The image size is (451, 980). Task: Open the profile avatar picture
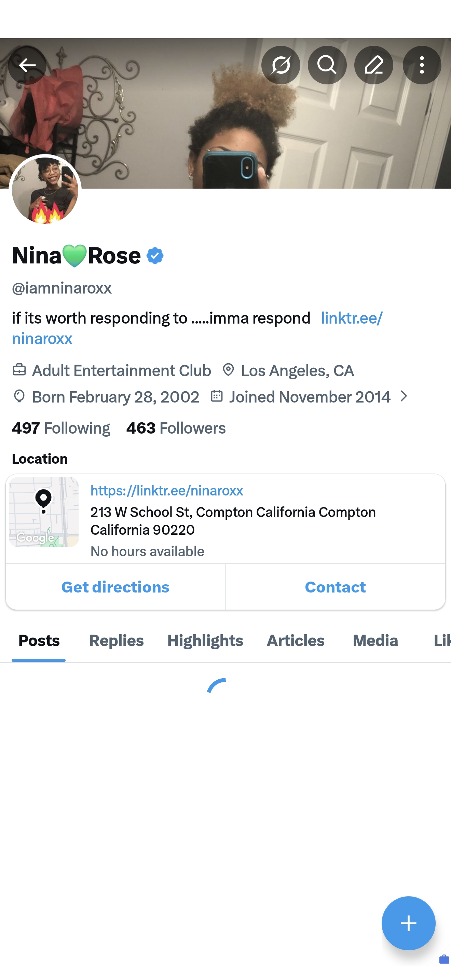[x=45, y=191]
